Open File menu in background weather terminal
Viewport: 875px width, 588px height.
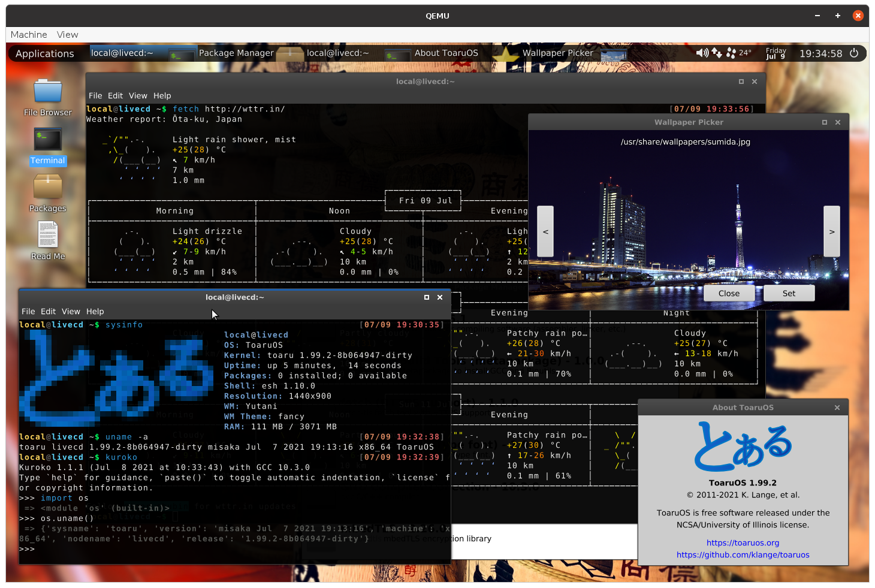click(95, 96)
